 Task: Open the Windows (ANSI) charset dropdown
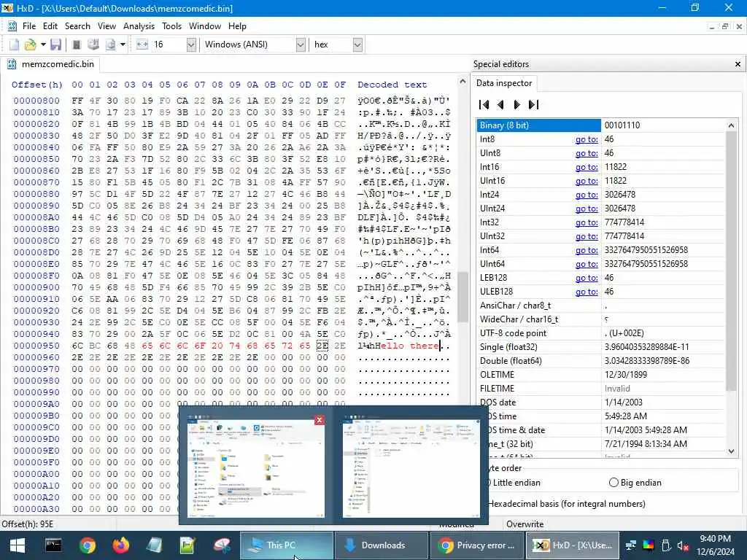pos(301,44)
